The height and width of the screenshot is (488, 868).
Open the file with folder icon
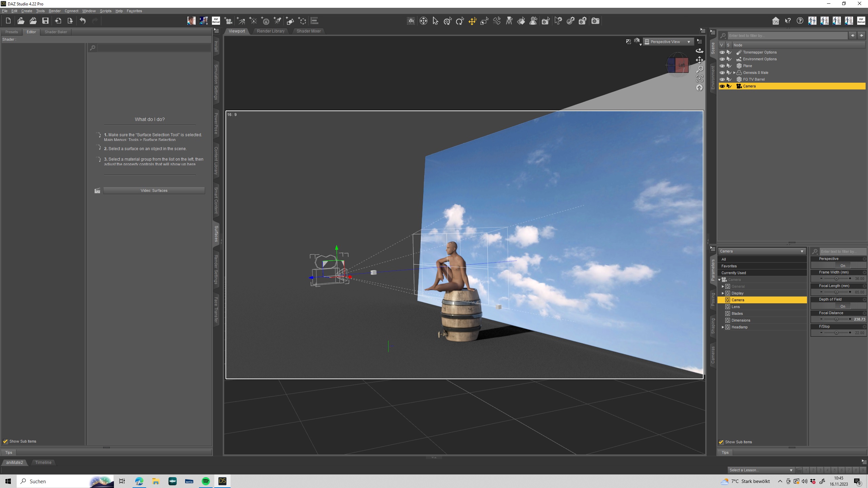(x=21, y=21)
